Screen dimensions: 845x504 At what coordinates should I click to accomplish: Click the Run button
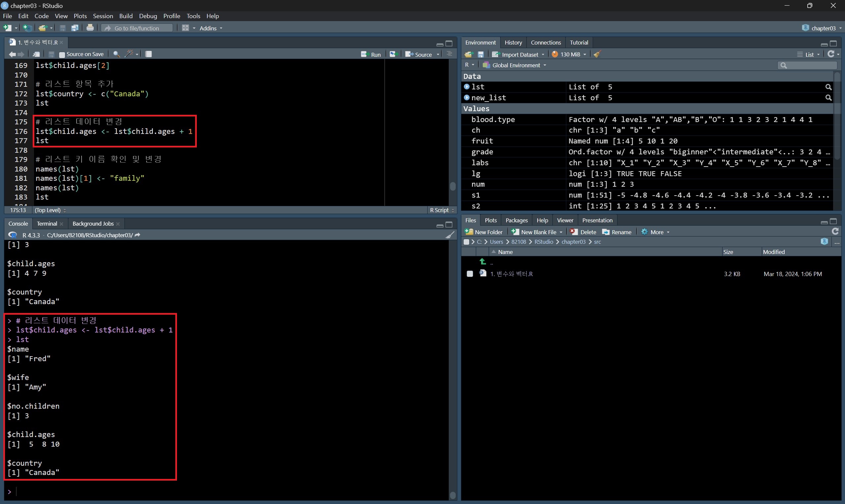tap(371, 54)
